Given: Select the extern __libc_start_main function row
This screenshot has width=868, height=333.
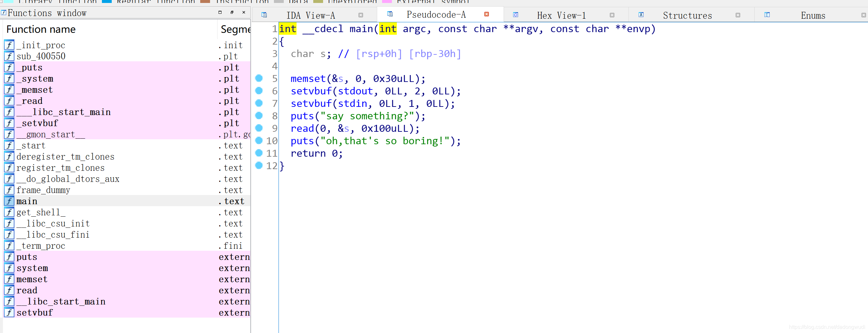Looking at the screenshot, I should tap(127, 301).
